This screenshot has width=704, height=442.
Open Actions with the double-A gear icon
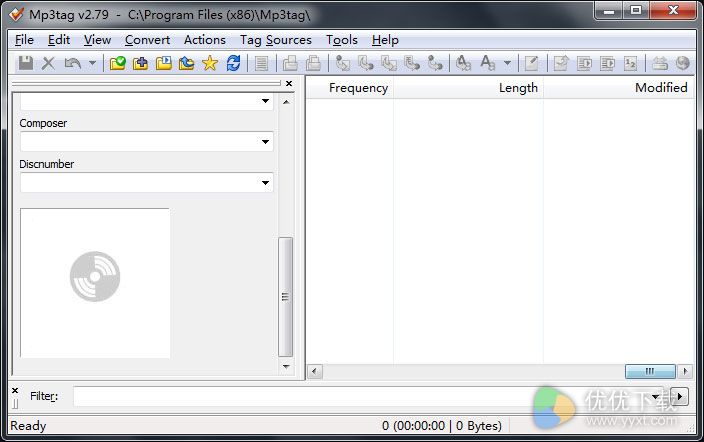tap(463, 63)
